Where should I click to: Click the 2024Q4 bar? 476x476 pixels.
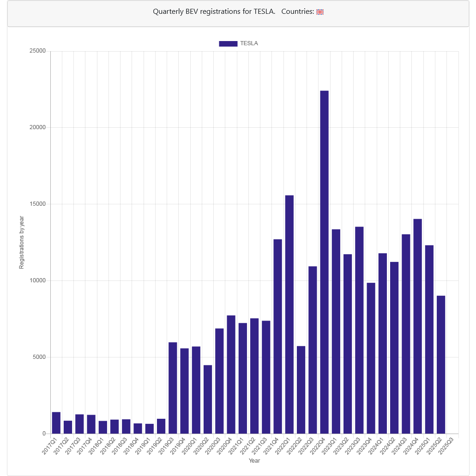(418, 326)
